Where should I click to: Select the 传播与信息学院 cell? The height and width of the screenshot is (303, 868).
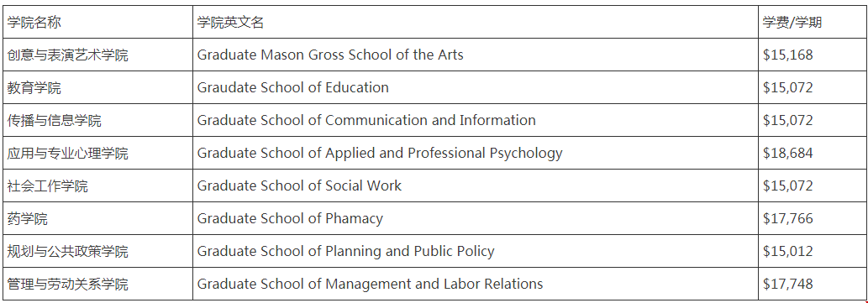(x=98, y=120)
